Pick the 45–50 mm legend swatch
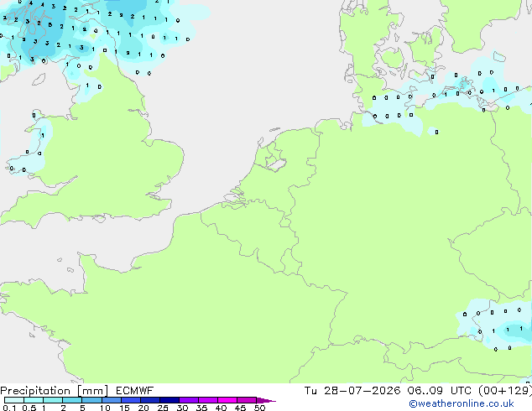Viewport: 532px width, 411px height. pyautogui.click(x=247, y=400)
